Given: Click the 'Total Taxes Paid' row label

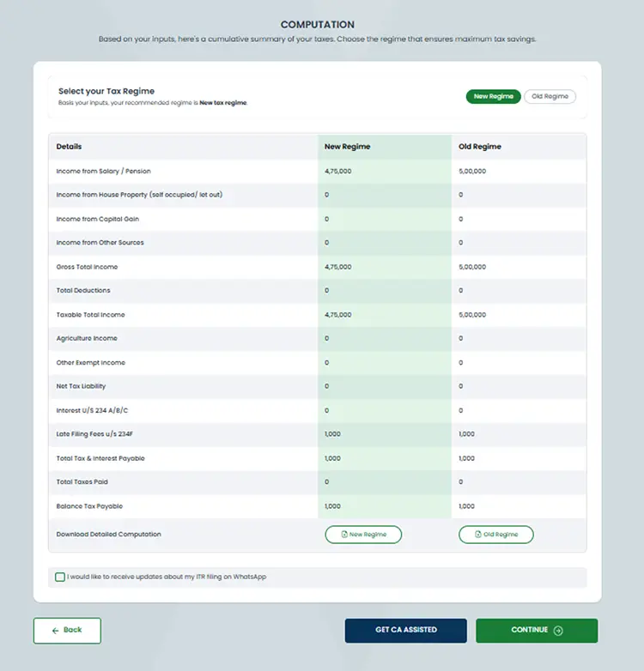Looking at the screenshot, I should coord(82,482).
